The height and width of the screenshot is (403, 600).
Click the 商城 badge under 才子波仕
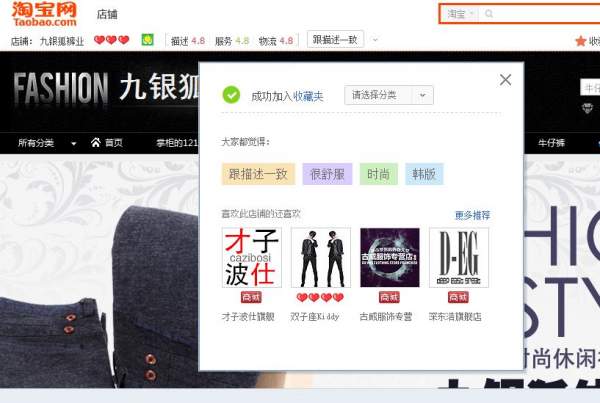click(x=251, y=297)
